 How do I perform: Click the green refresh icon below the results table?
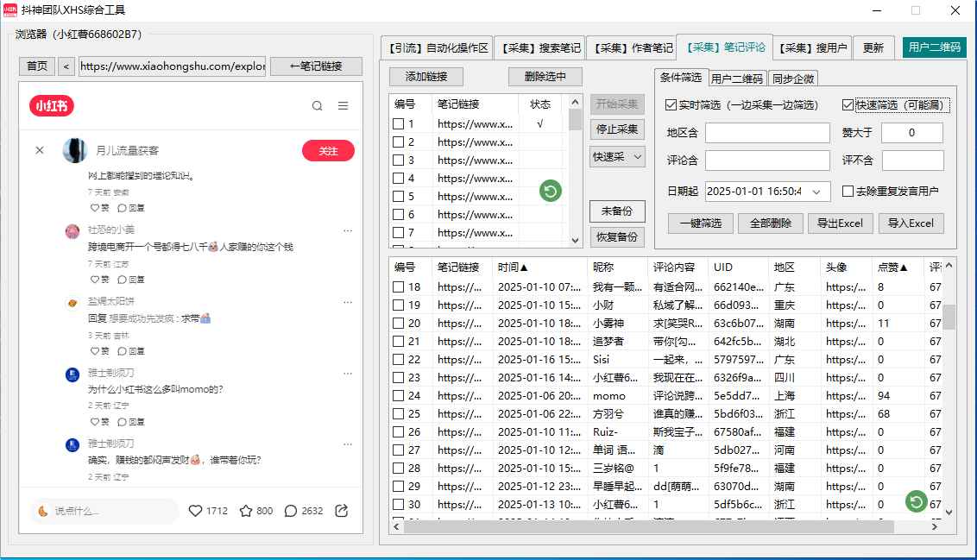[915, 500]
